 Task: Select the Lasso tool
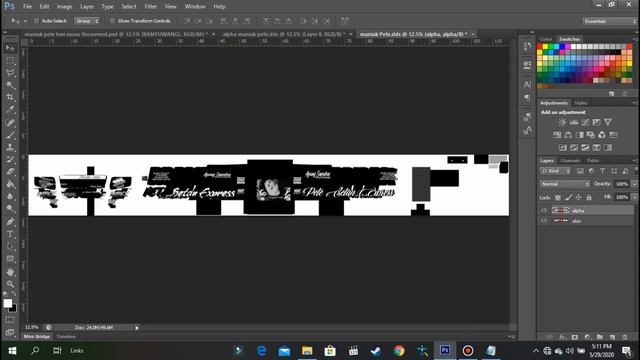[10, 73]
